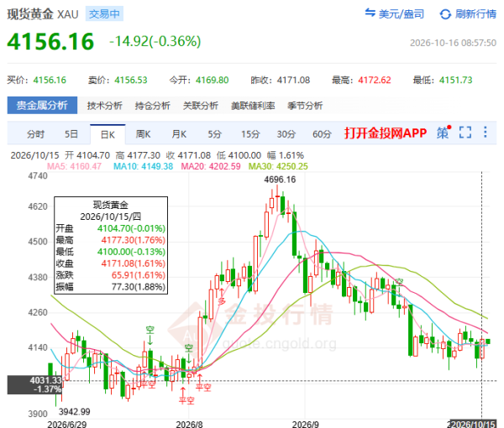Click the crosshair price tag 4031.33
The width and height of the screenshot is (504, 428).
tap(34, 384)
